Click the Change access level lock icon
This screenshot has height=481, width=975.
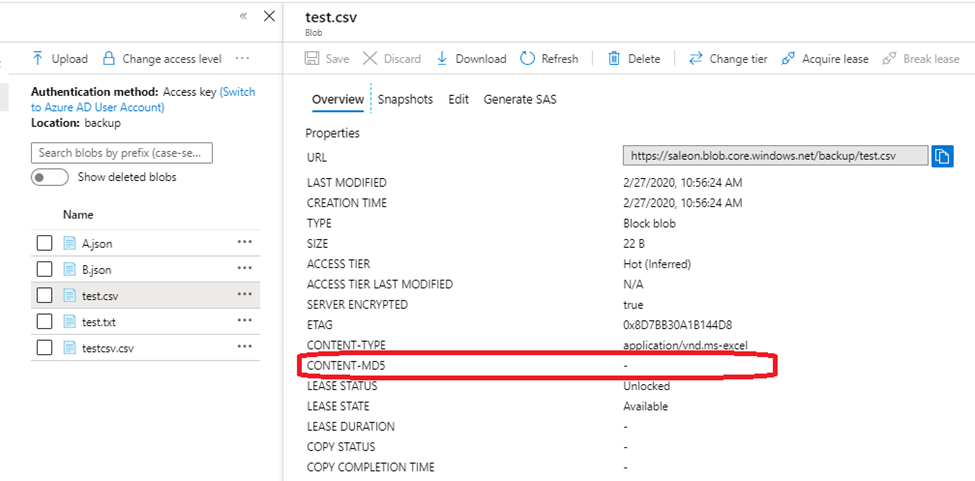109,59
